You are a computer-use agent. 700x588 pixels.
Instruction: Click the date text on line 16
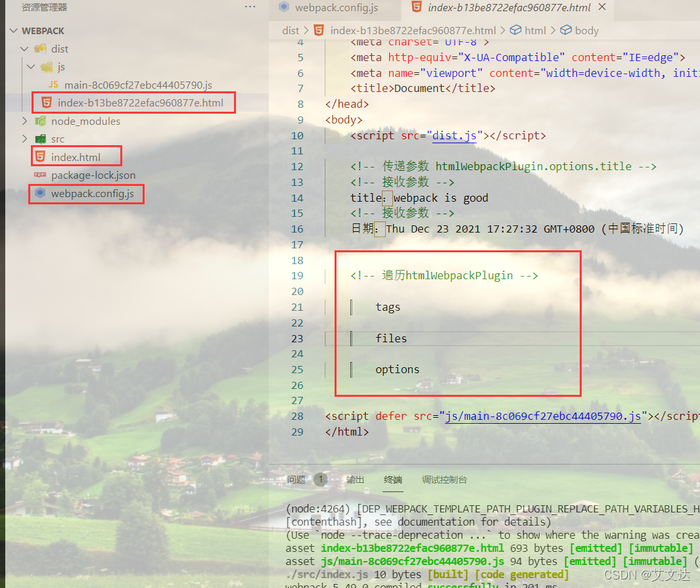point(535,229)
